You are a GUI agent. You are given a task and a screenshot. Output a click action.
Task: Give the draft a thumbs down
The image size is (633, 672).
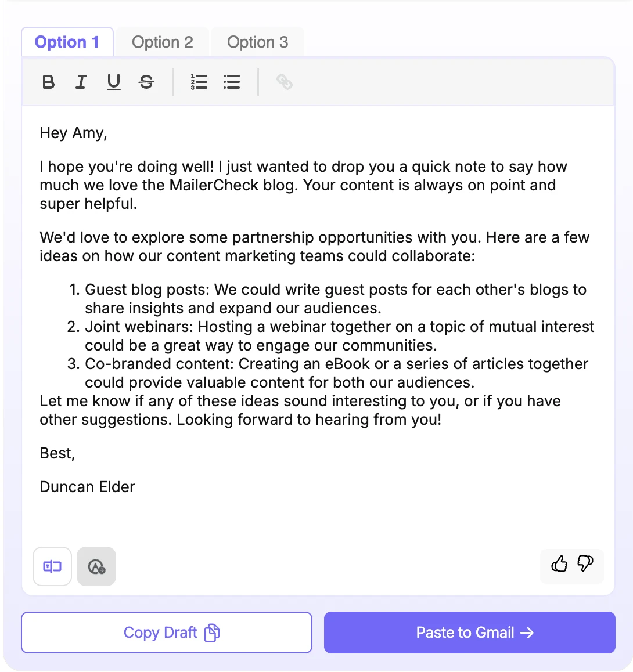(585, 563)
